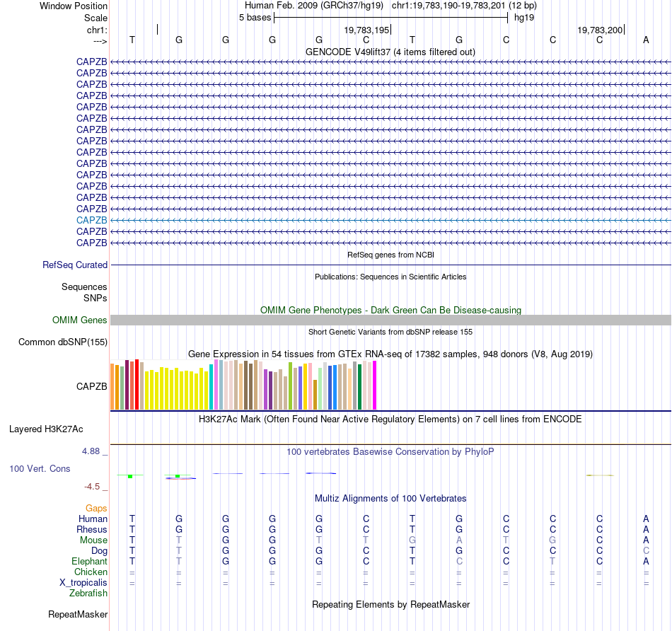Click the Multiz Alignments of 100 Vertebrates title

coord(390,498)
